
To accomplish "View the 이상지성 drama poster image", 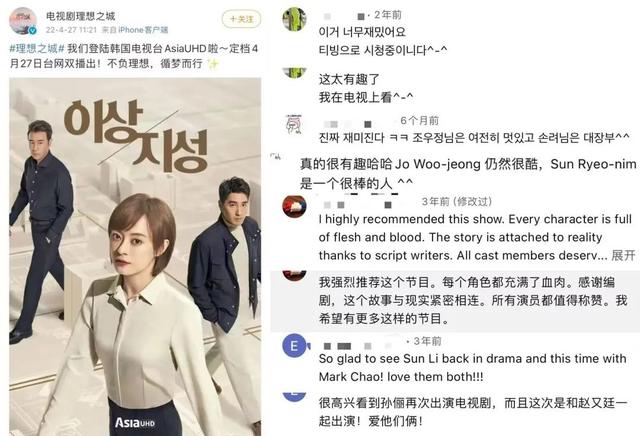I will tap(135, 256).
